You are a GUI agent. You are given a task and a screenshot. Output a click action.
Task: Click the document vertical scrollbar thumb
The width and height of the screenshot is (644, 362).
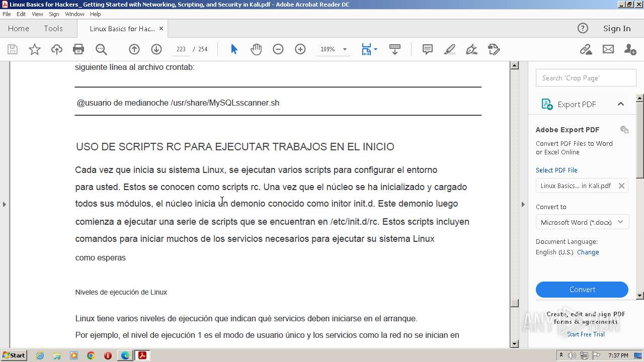click(x=514, y=303)
